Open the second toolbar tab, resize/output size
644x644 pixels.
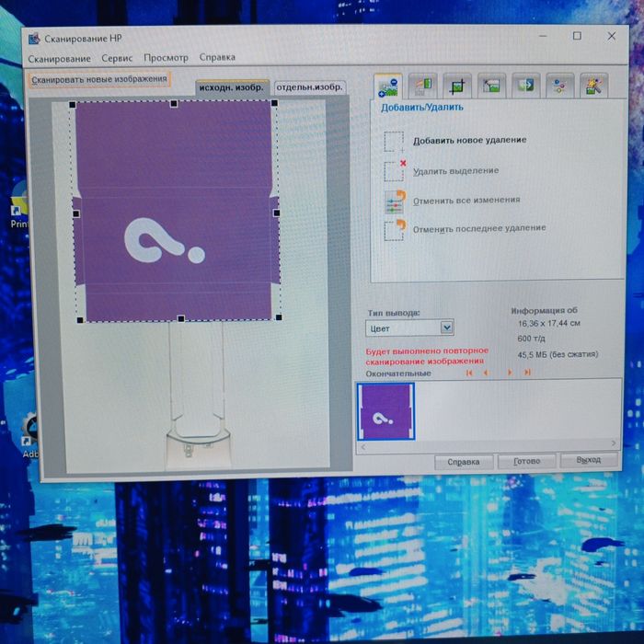tap(422, 86)
